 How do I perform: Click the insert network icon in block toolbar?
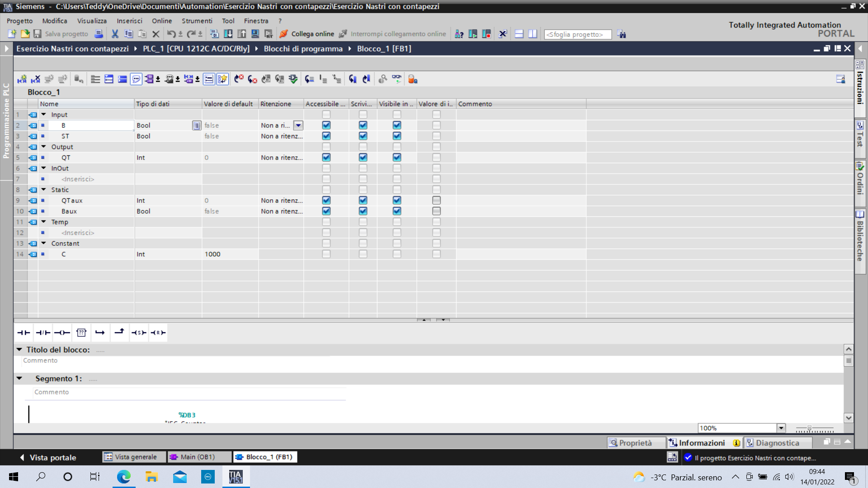pos(22,79)
